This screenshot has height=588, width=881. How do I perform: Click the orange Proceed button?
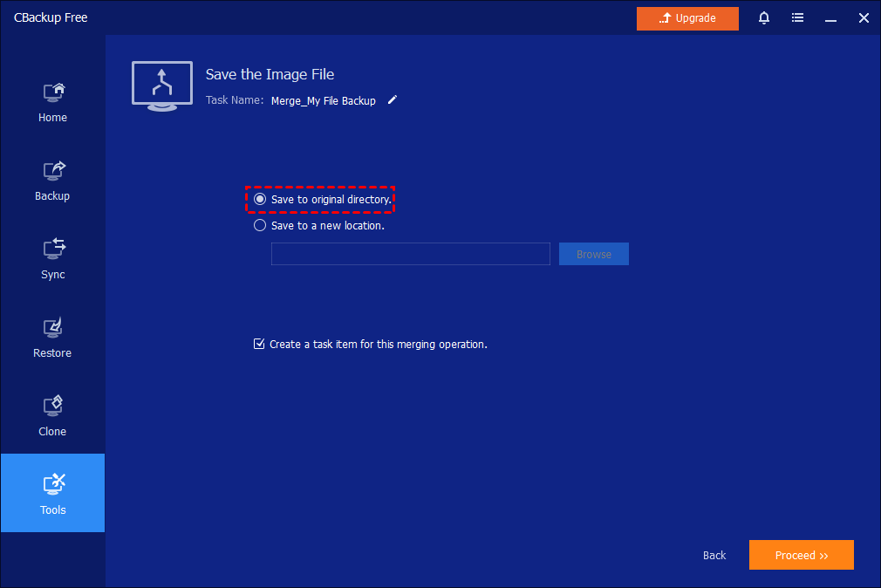tap(801, 555)
